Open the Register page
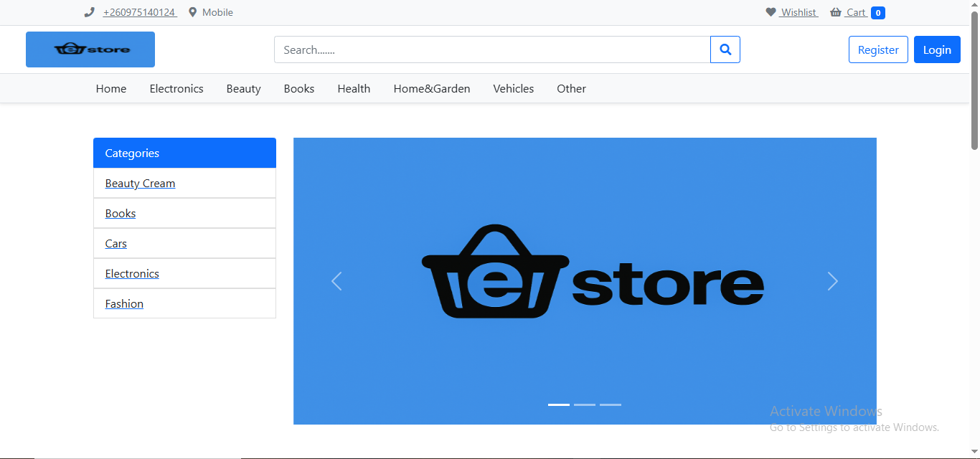This screenshot has width=980, height=459. tap(878, 49)
